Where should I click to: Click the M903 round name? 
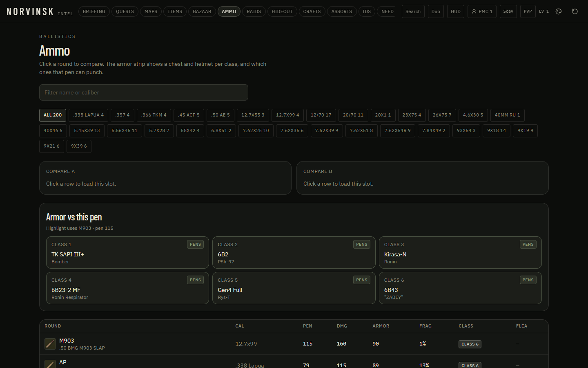point(67,341)
